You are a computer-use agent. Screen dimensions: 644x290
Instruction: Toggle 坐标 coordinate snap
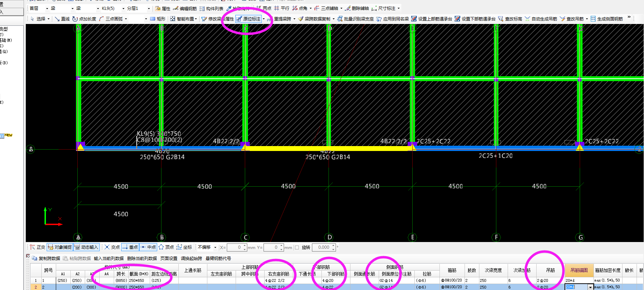pyautogui.click(x=184, y=247)
